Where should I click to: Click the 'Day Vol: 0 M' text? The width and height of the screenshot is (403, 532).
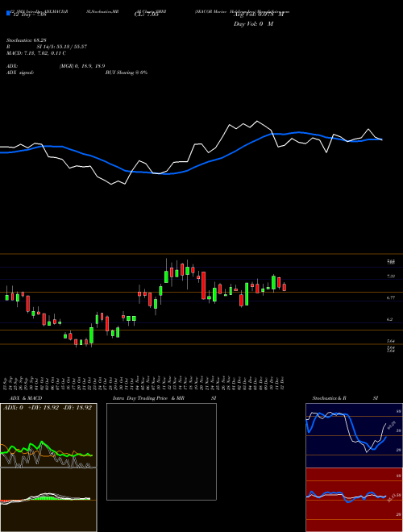(x=253, y=23)
